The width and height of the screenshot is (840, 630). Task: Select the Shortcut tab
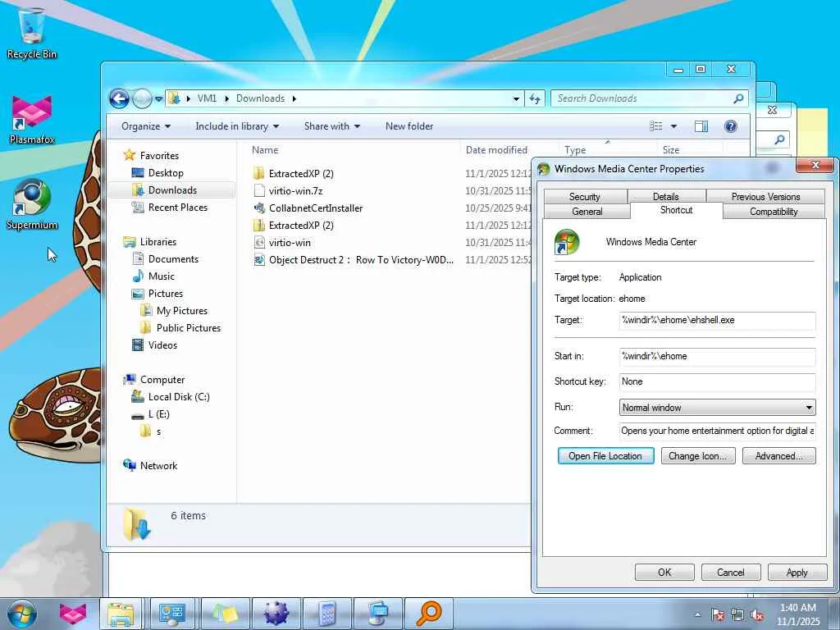pos(676,210)
